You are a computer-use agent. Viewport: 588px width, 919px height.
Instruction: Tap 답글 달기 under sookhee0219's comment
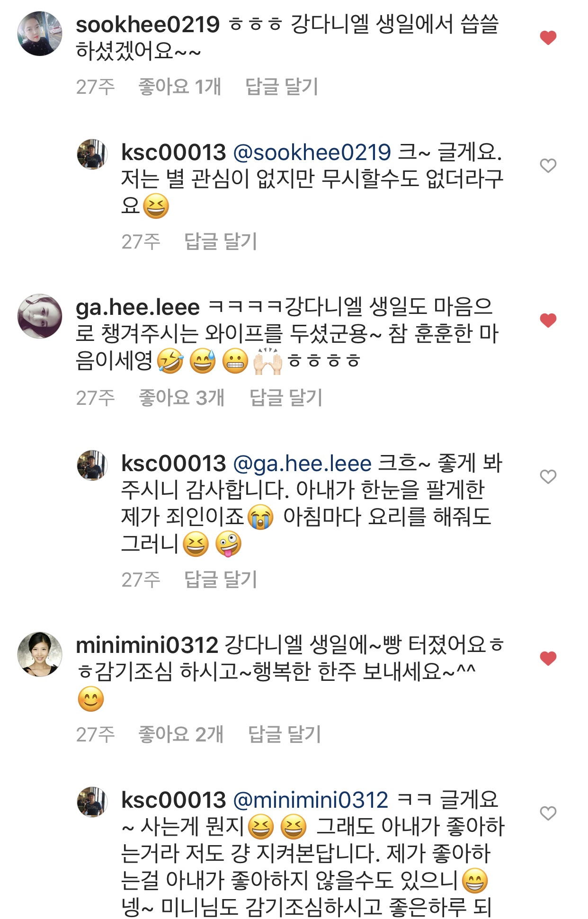pyautogui.click(x=282, y=87)
